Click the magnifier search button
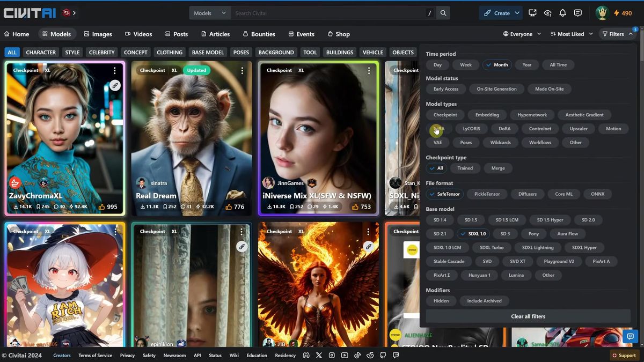644x362 pixels. pos(443,13)
